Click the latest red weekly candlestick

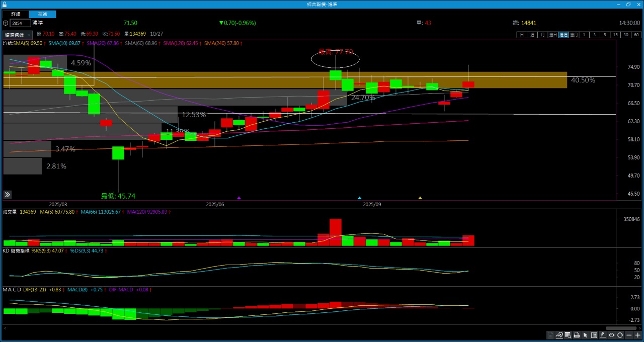pos(468,84)
